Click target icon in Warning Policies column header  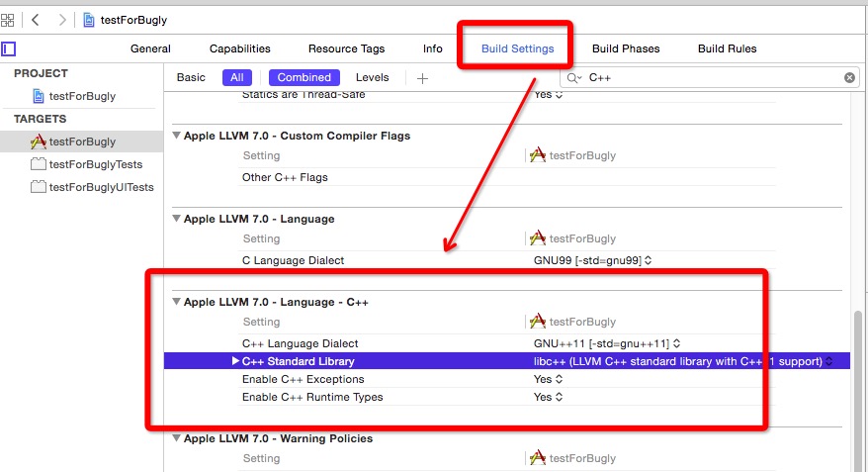click(538, 457)
